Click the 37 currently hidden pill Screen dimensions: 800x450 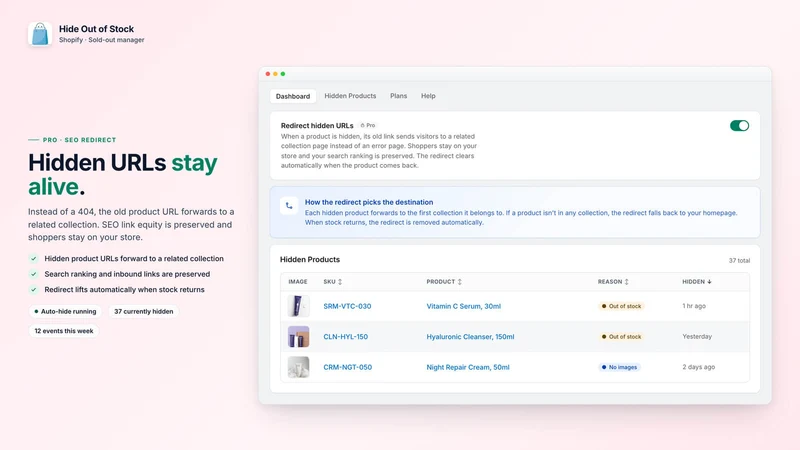tap(143, 311)
